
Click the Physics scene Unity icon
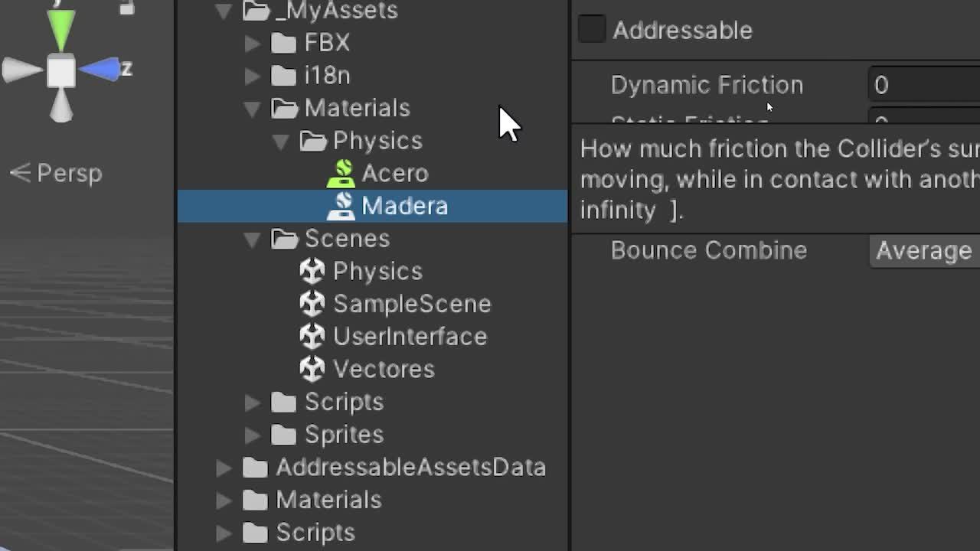point(312,272)
